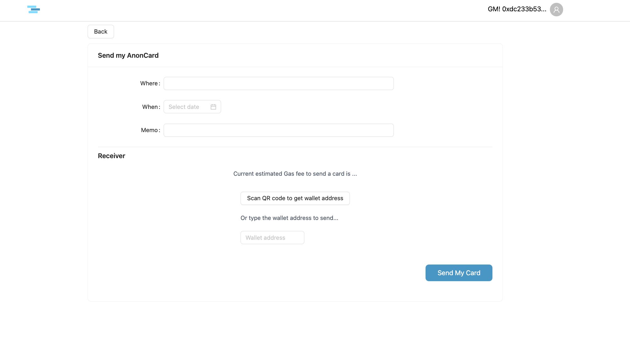Open calendar icon in date picker
Viewport: 630px width, 364px height.
click(213, 107)
